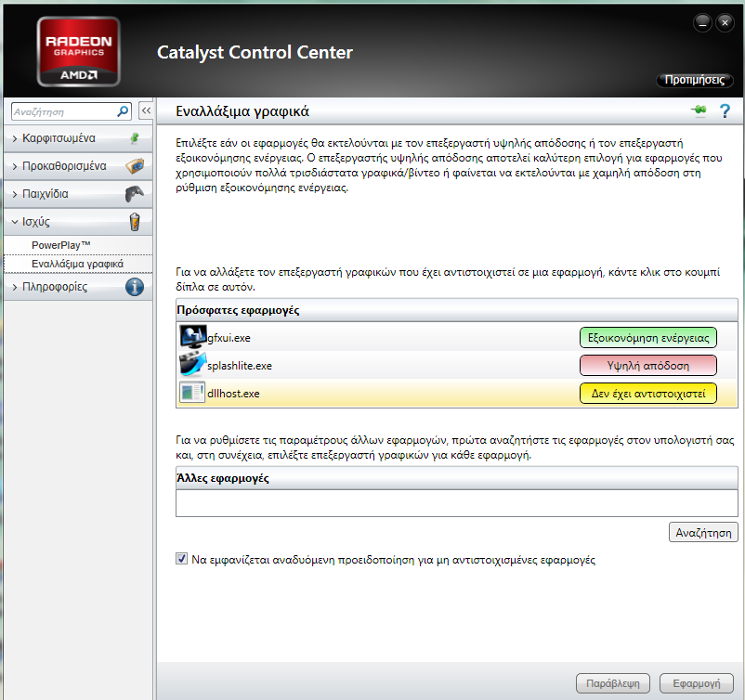745x700 pixels.
Task: Click the dllhost.exe application icon
Action: point(192,393)
